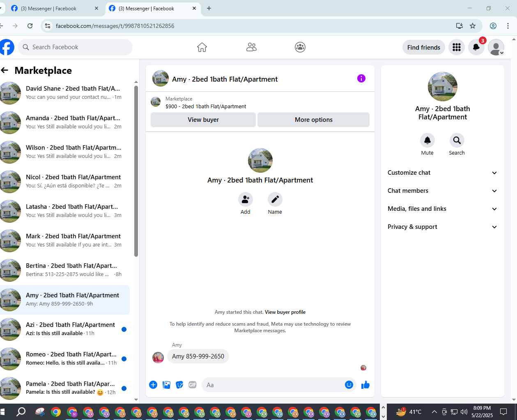
Task: Expand Customize chat section
Action: tap(442, 173)
